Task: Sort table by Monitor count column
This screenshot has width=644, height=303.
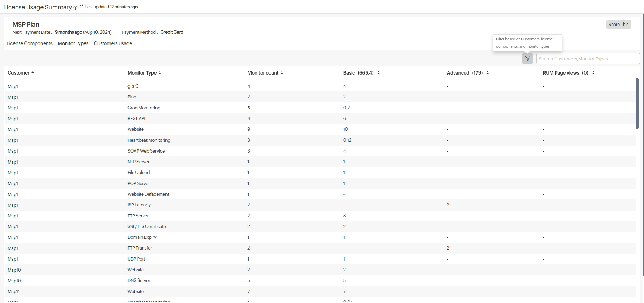Action: (282, 73)
